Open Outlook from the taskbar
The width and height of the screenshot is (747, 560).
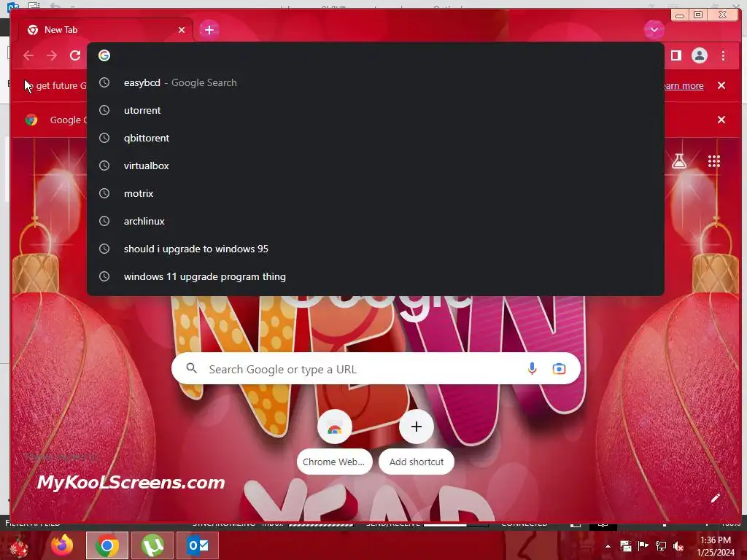point(198,545)
